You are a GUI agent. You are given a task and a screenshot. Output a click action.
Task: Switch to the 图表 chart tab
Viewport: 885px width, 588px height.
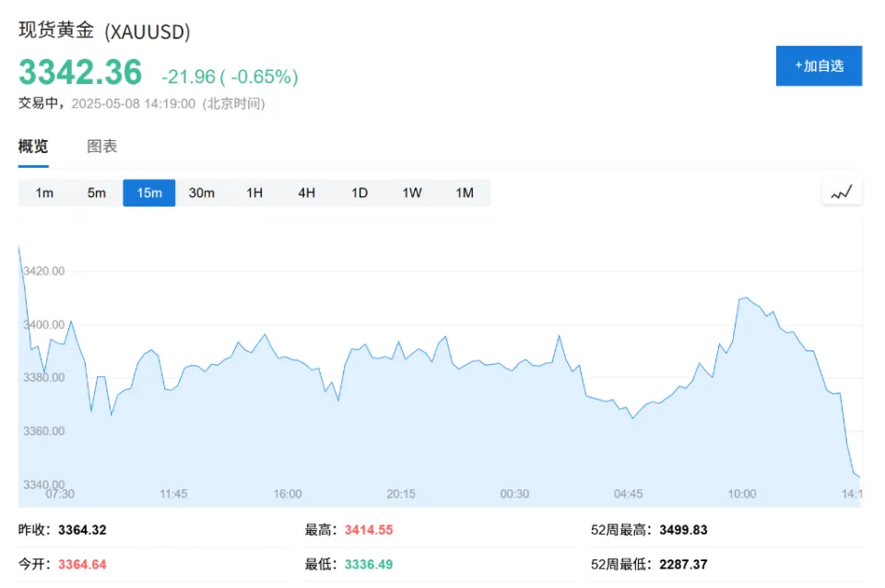point(102,147)
